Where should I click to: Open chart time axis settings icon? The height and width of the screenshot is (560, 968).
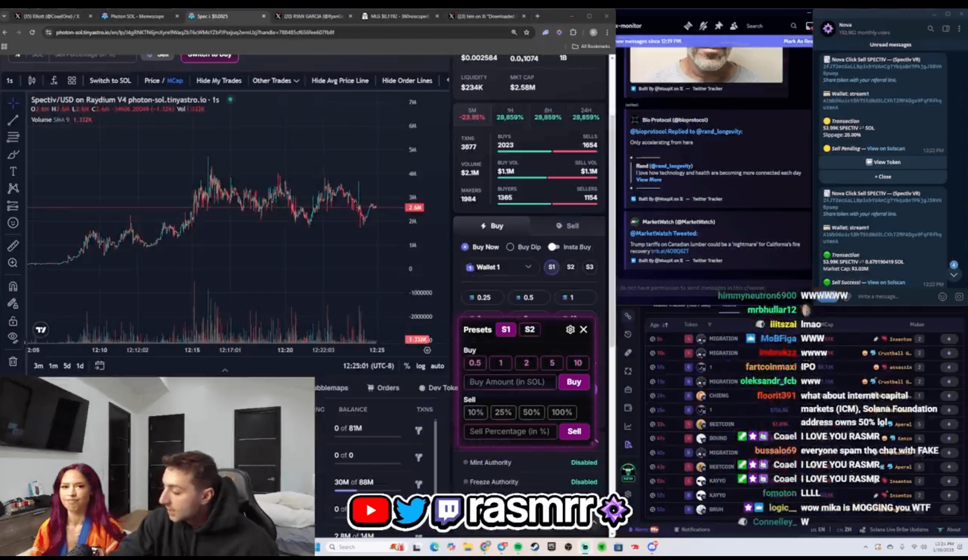(427, 350)
